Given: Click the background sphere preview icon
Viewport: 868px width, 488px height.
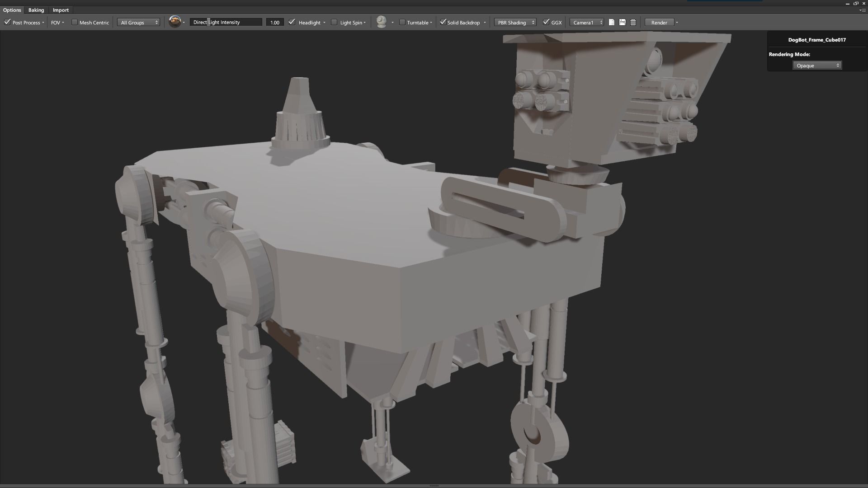Looking at the screenshot, I should pyautogui.click(x=382, y=22).
